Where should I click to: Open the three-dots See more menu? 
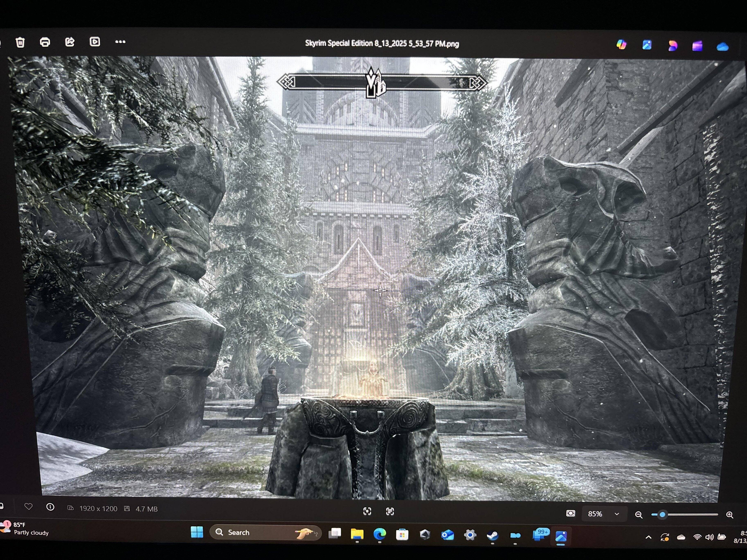click(120, 42)
